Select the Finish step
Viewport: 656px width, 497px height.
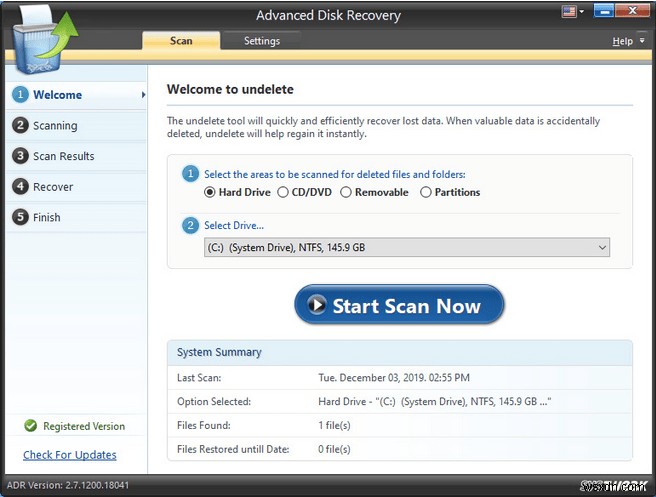point(77,218)
